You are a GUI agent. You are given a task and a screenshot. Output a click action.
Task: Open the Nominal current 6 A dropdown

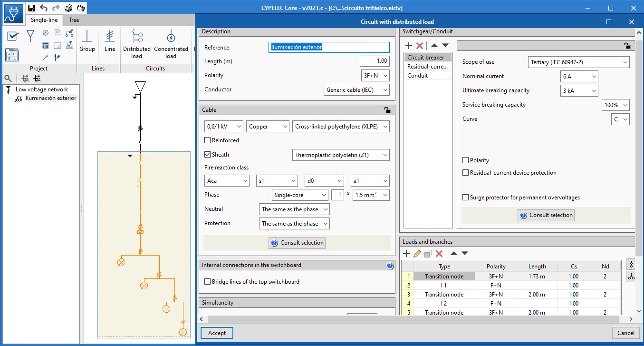(579, 77)
